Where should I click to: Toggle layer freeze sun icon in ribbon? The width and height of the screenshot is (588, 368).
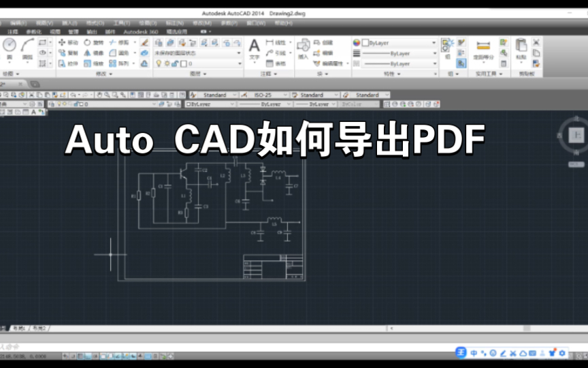[x=167, y=63]
